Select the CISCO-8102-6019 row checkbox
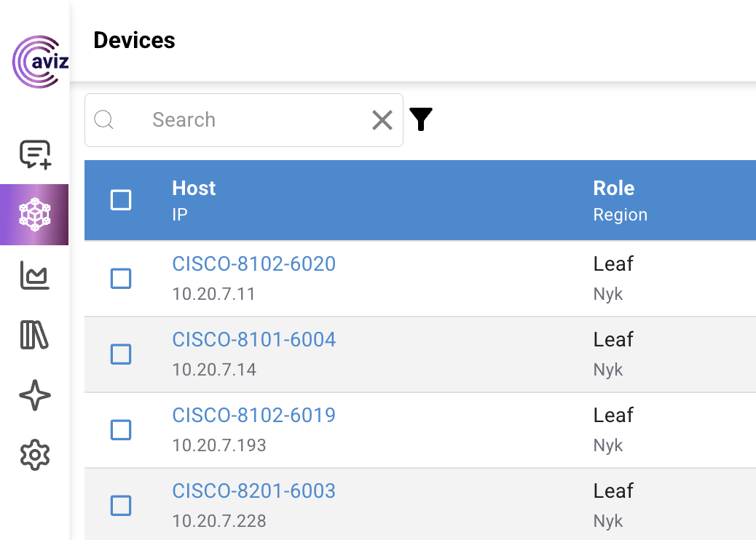Viewport: 756px width, 540px height. (x=121, y=430)
